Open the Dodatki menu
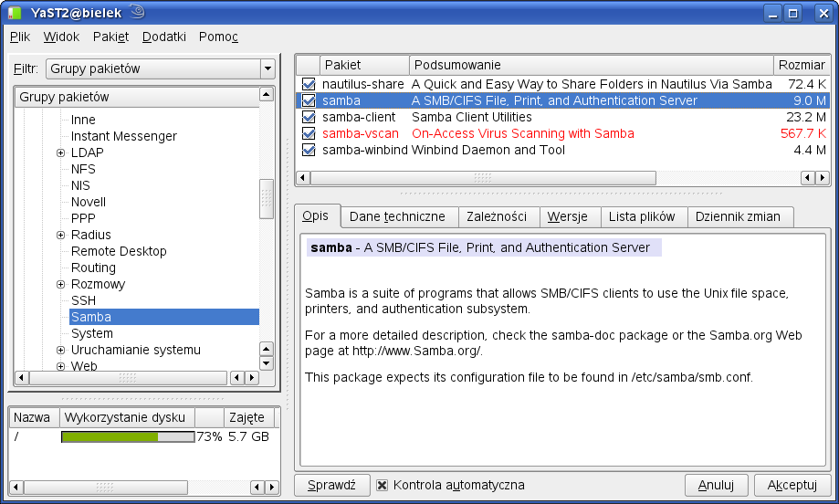 pyautogui.click(x=164, y=37)
